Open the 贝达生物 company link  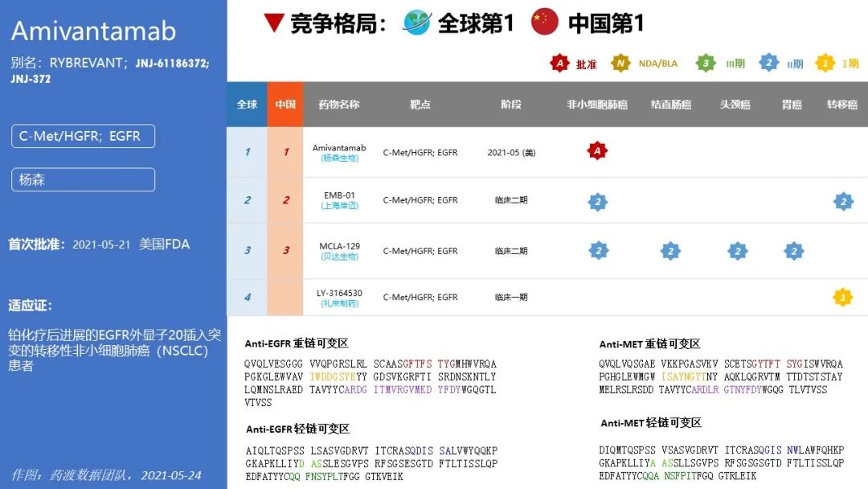339,257
